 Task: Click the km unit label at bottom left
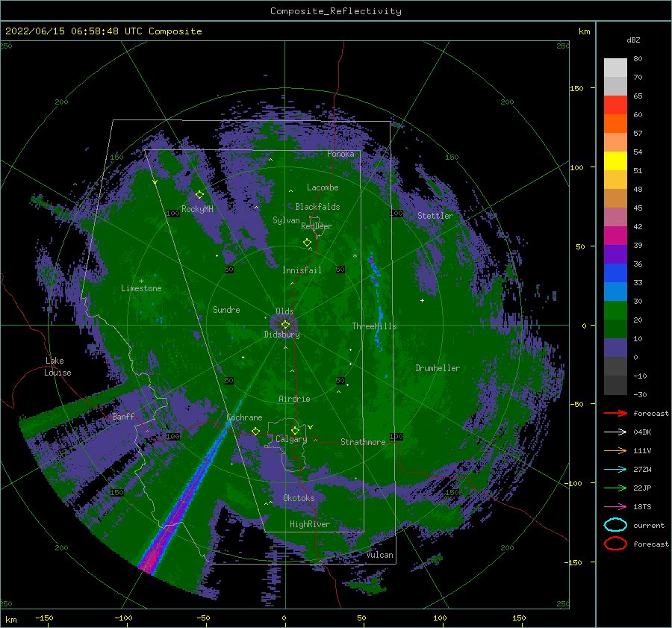coord(10,620)
